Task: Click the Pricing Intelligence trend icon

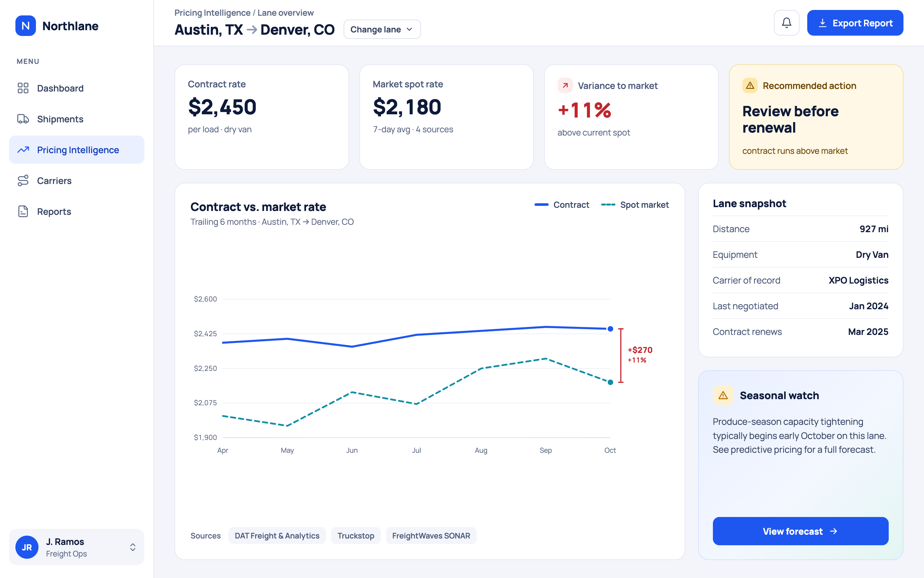Action: 23,150
